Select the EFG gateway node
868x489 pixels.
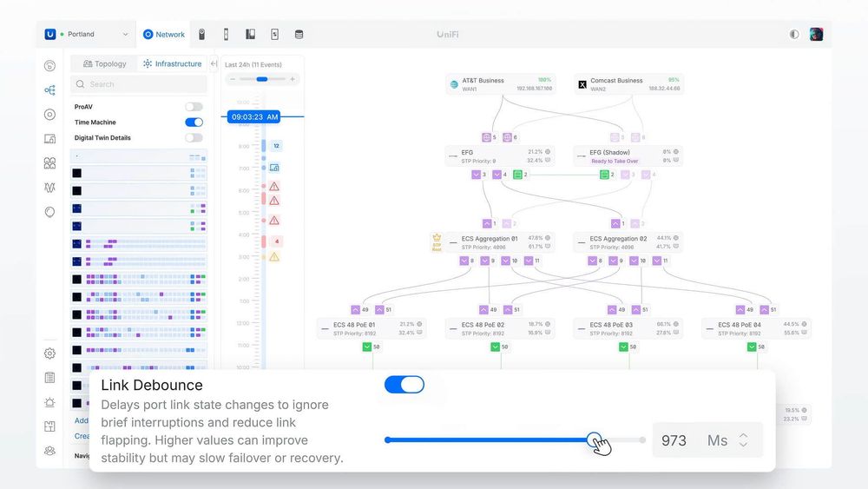point(501,156)
